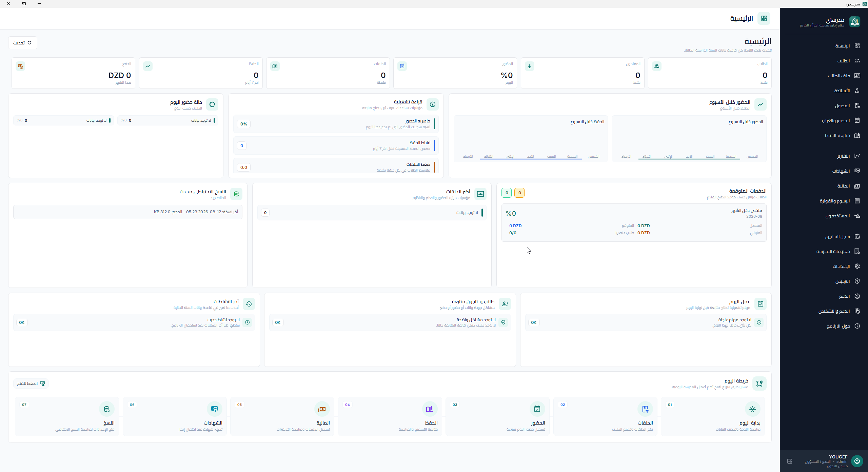Open the الحلقات step icon in day map
This screenshot has width=868, height=472.
point(645,409)
